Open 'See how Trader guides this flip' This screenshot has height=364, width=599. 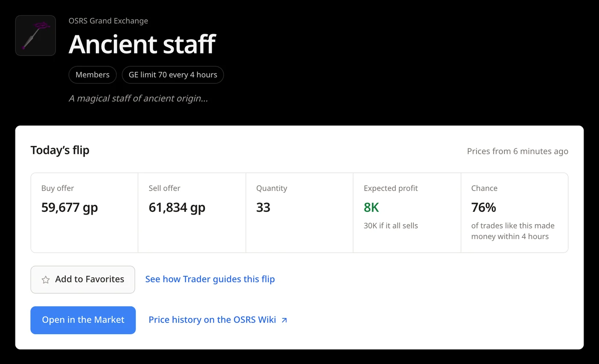tap(210, 279)
